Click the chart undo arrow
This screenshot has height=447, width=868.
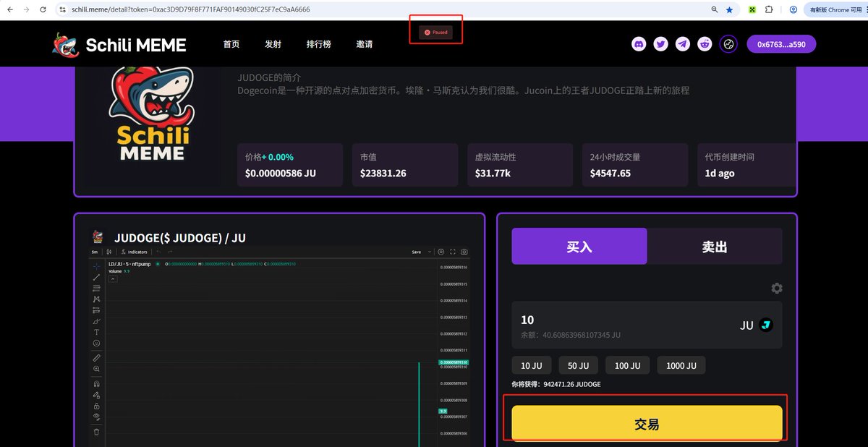point(158,252)
